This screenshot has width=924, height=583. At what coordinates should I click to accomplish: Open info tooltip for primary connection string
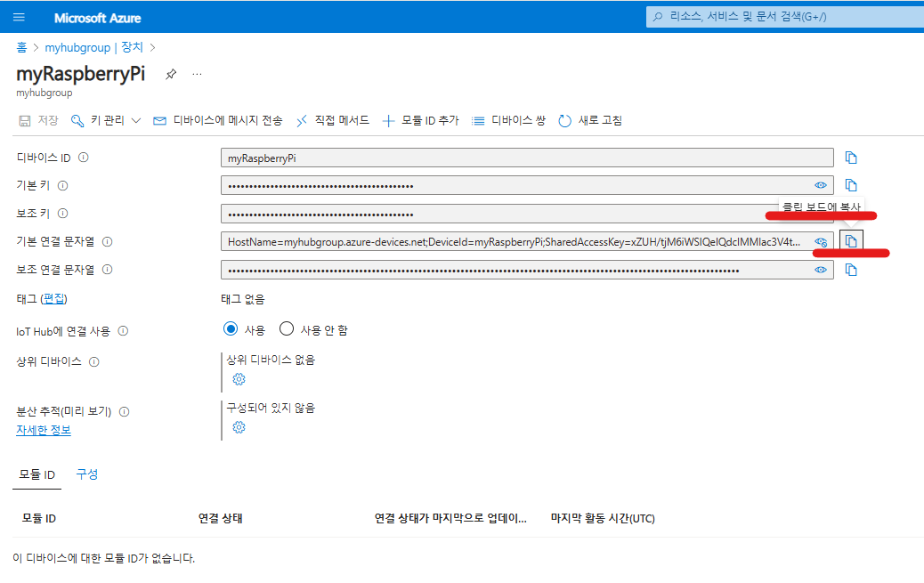click(107, 242)
